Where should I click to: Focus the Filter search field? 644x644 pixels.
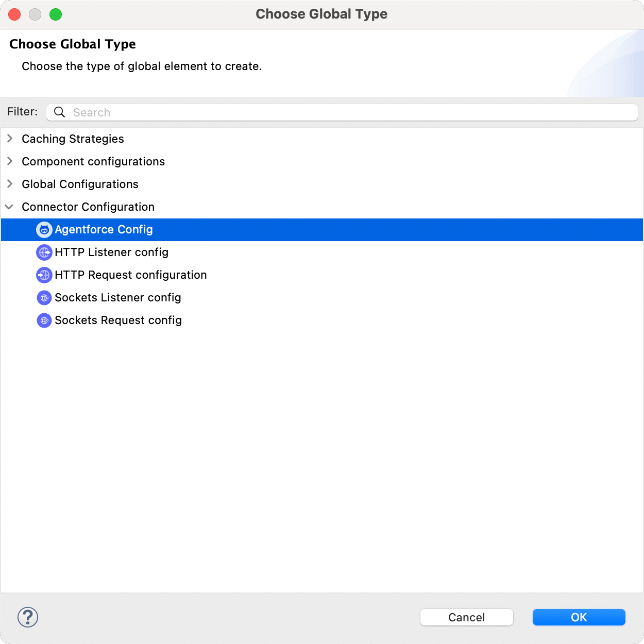pos(342,112)
